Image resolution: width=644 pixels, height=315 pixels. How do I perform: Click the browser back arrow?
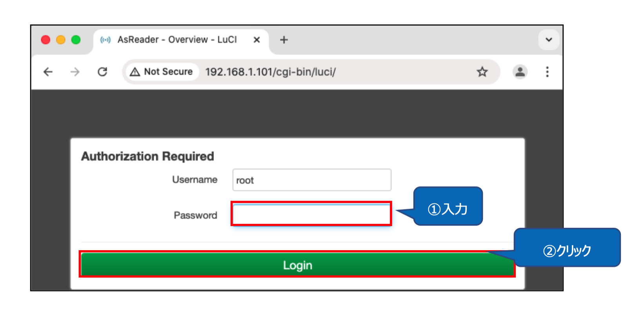(48, 72)
